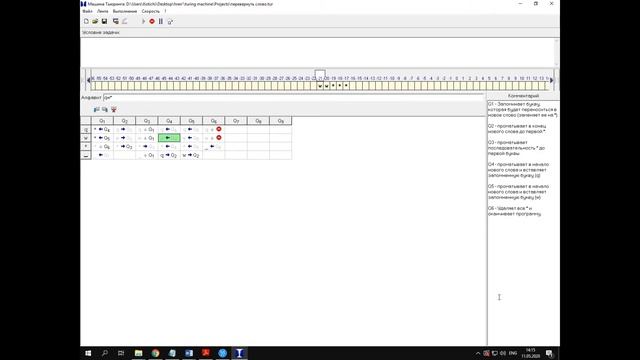Click the Q4 cell in the blank row
640x360 pixels.
click(169, 155)
